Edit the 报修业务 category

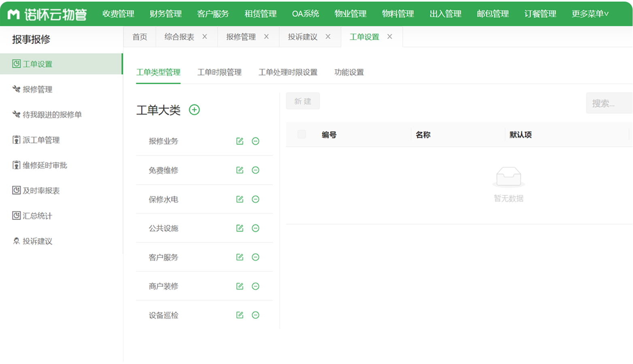[240, 141]
